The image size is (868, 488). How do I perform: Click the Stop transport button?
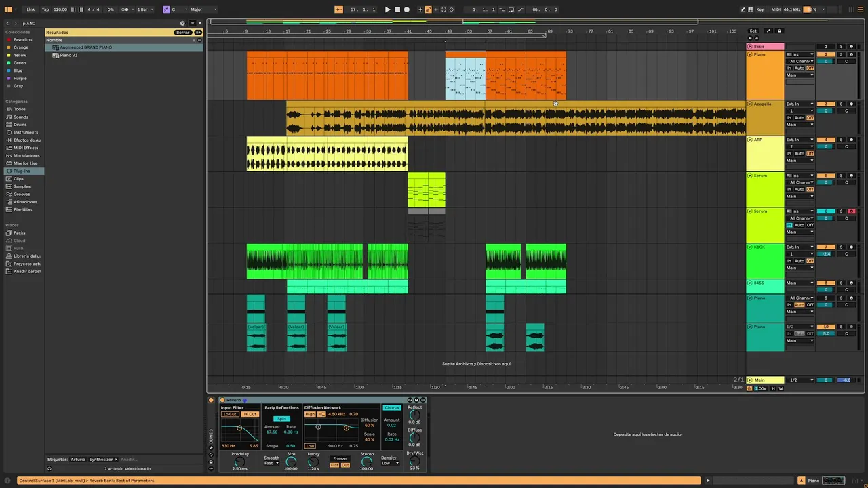click(x=397, y=9)
